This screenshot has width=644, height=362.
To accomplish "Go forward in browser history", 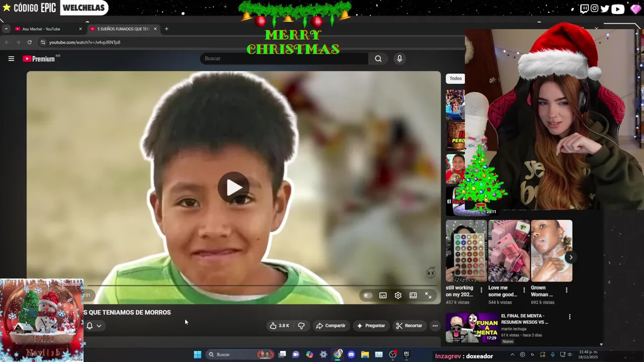I will click(18, 42).
